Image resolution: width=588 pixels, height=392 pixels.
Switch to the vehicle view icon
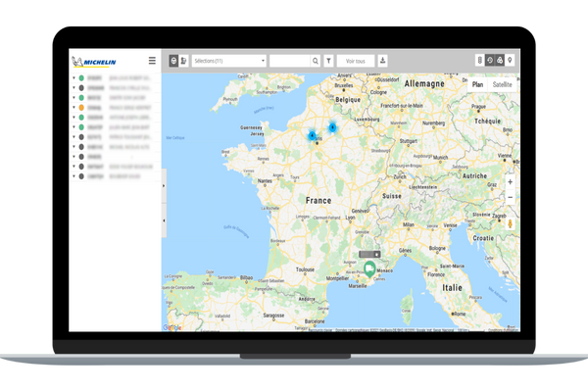click(173, 61)
